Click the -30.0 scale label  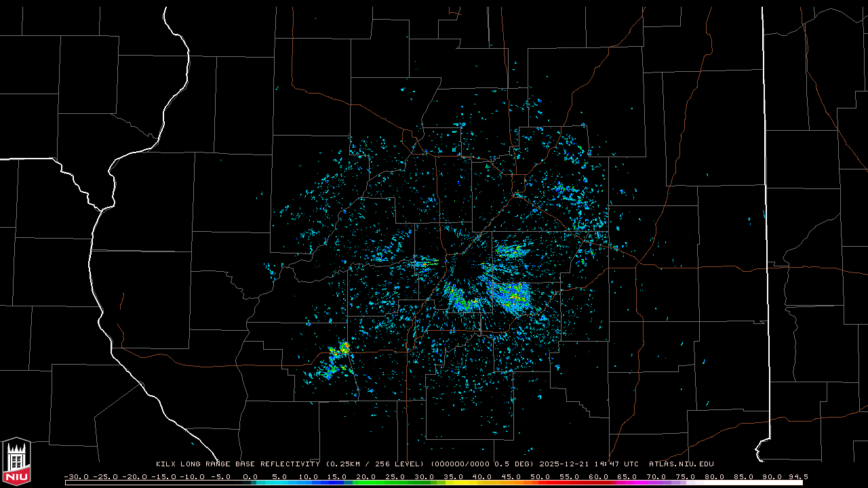coord(76,476)
